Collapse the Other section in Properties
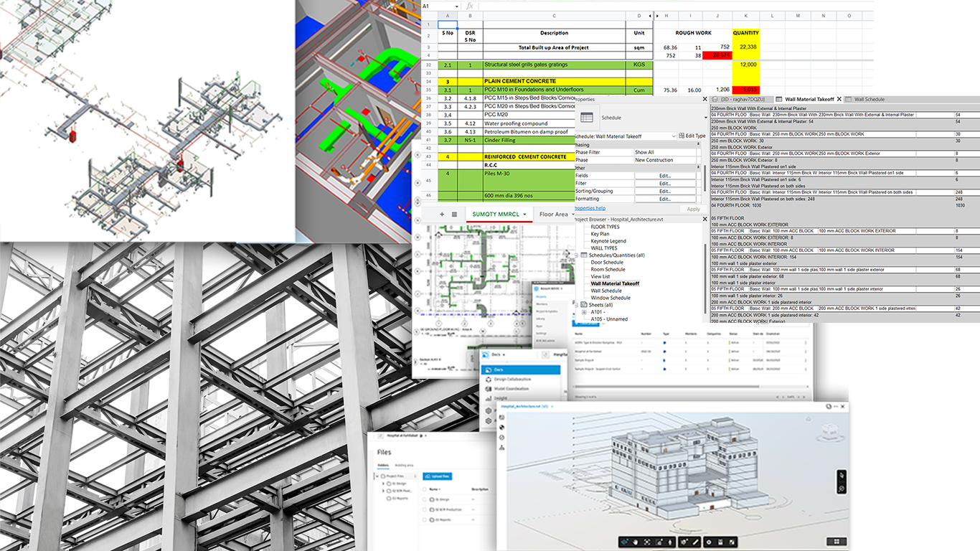 [698, 167]
